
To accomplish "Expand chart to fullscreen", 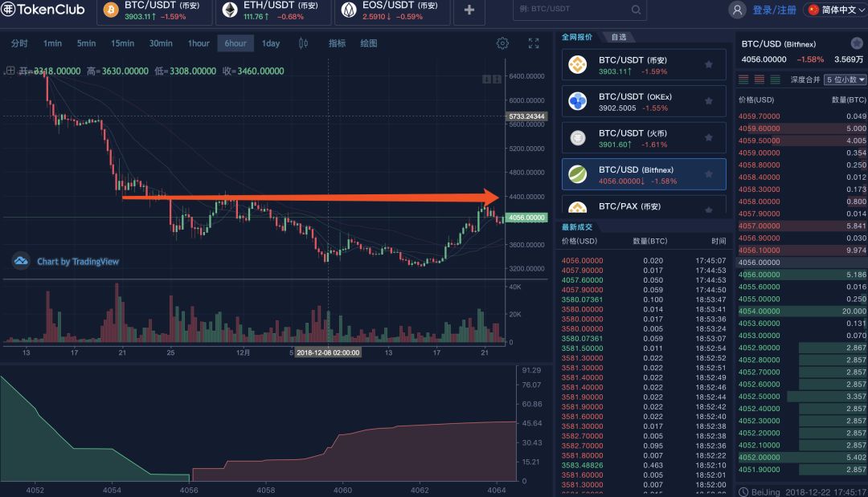I will pyautogui.click(x=534, y=43).
